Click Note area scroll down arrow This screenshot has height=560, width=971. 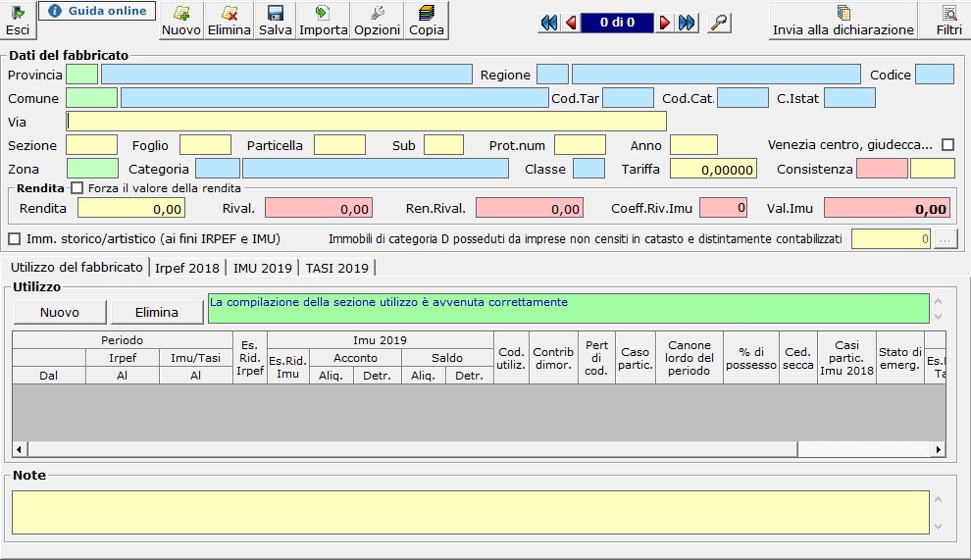pos(939,527)
